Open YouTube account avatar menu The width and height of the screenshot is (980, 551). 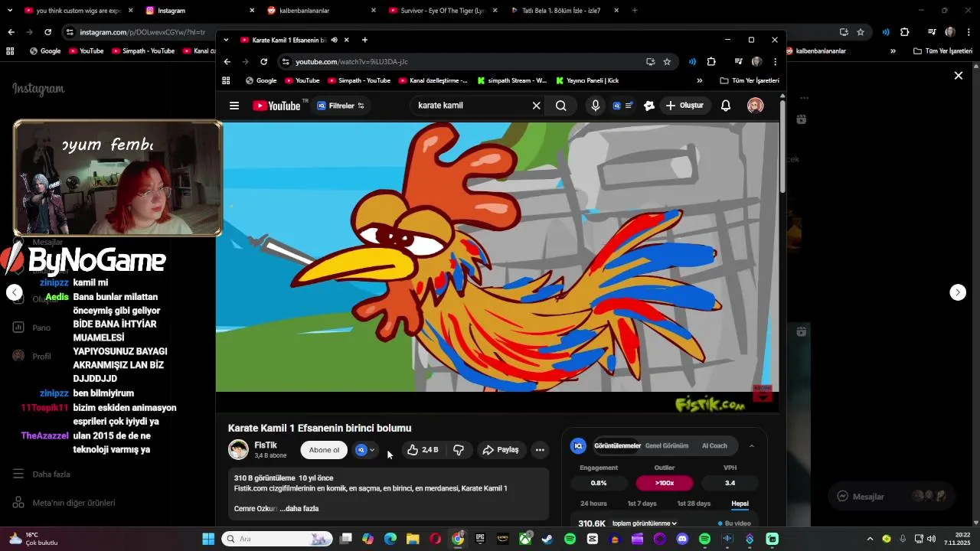coord(756,106)
